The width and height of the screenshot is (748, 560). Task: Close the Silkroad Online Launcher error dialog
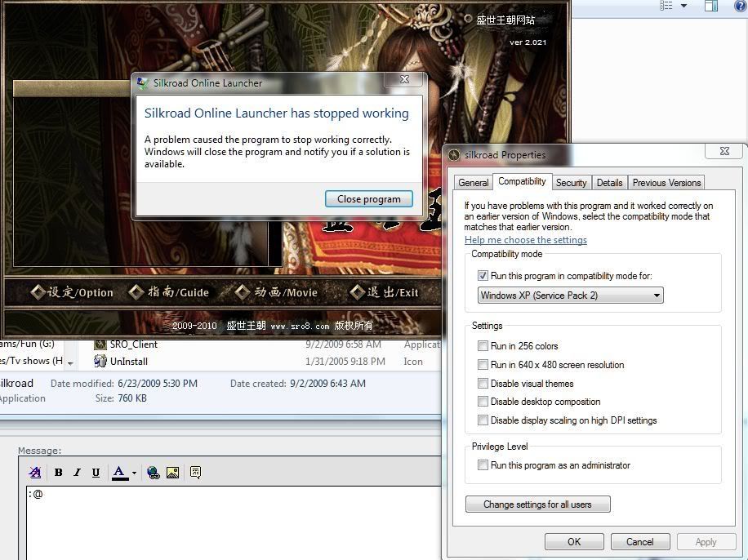point(404,80)
